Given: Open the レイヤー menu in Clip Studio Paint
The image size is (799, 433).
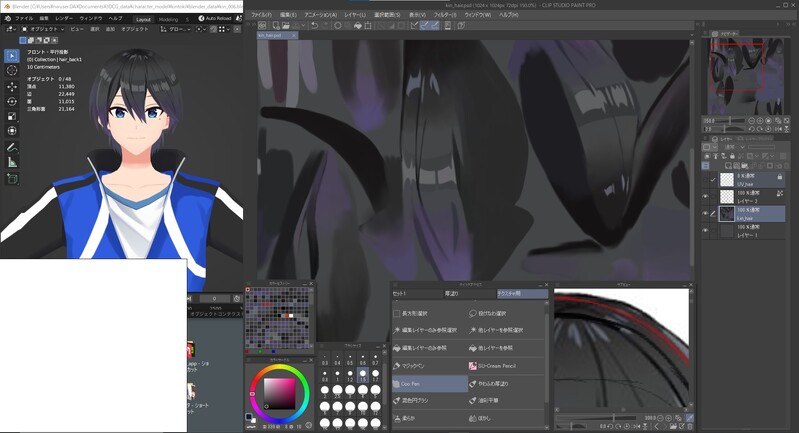Looking at the screenshot, I should [355, 15].
